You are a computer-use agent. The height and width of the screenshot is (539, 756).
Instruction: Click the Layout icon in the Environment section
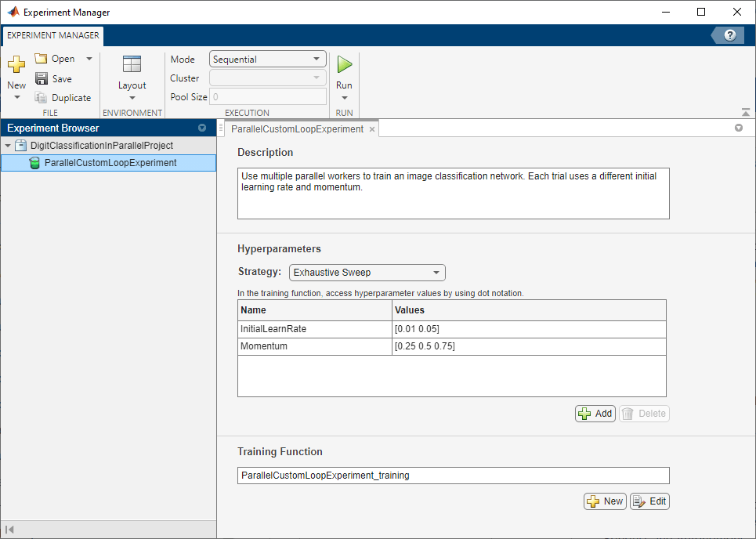click(x=132, y=65)
